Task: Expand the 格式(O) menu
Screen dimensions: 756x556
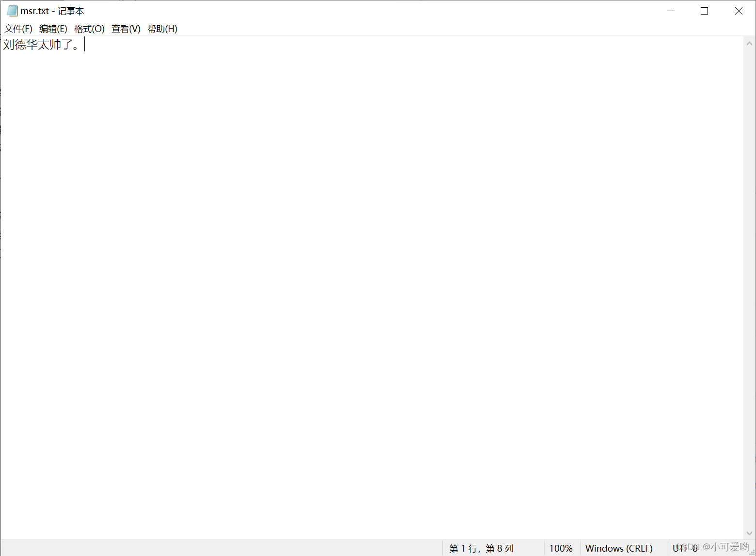Action: tap(89, 29)
